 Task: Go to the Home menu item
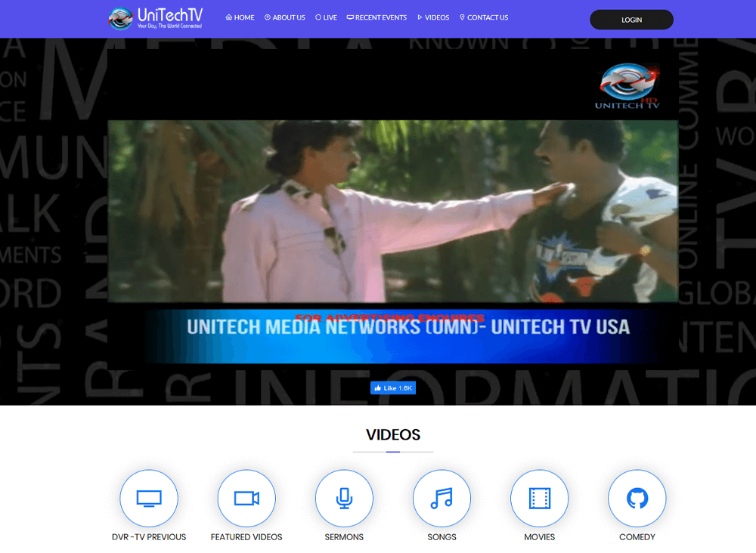point(240,17)
